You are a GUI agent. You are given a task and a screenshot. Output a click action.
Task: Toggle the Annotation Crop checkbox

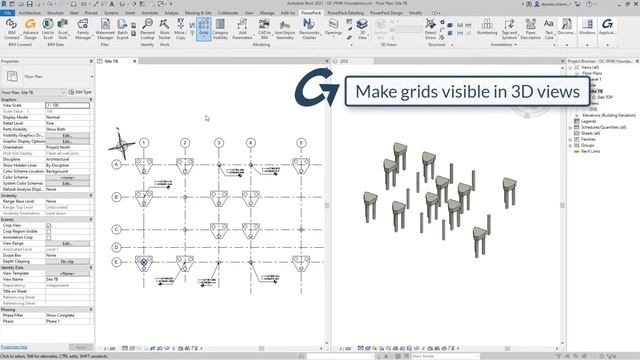[x=49, y=237]
